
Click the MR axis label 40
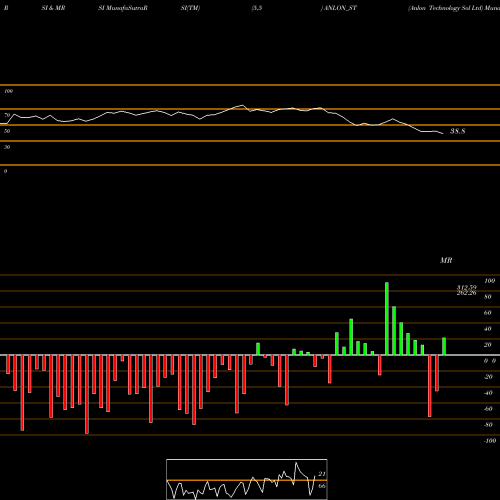[x=488, y=329]
